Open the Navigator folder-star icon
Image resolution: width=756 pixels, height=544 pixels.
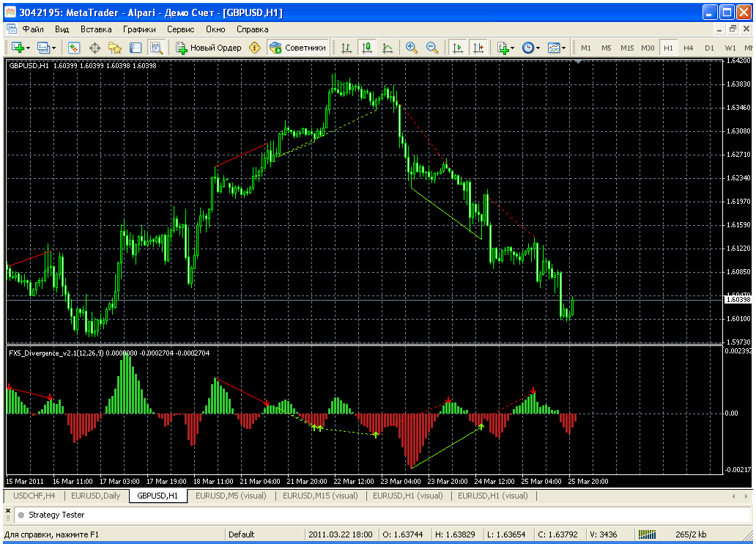[x=115, y=48]
